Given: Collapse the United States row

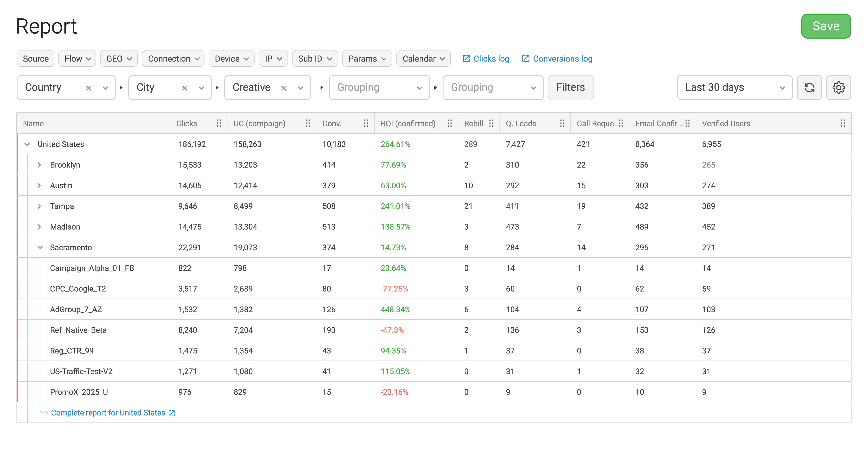Looking at the screenshot, I should pos(27,144).
